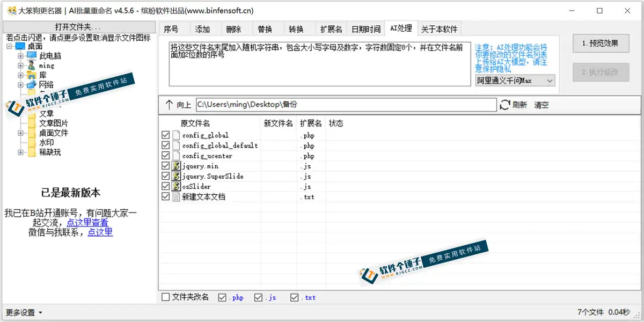
Task: Switch to the 日期时间 tab
Action: click(365, 29)
